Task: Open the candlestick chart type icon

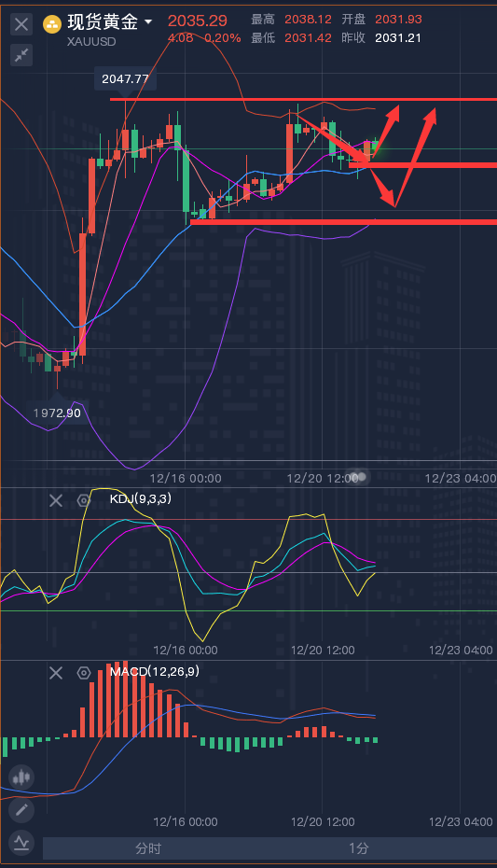Action: coord(21,777)
